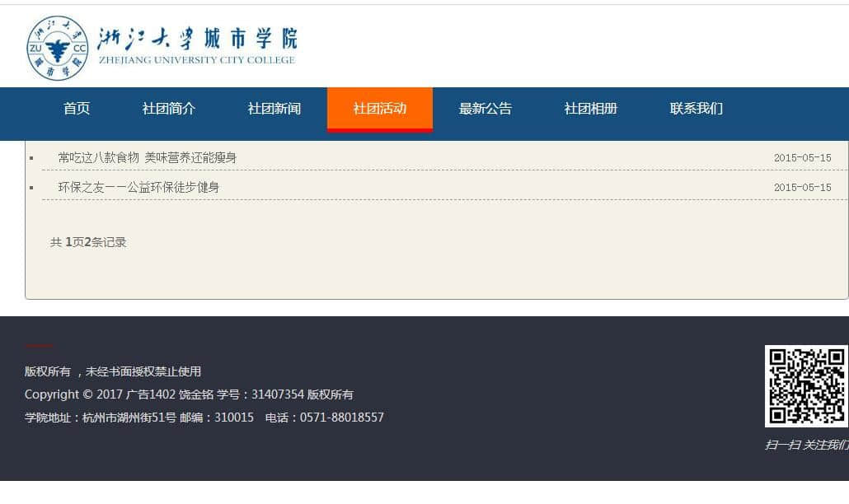The height and width of the screenshot is (504, 849).
Task: Open article 常吃这八款食物 美味营养还能瘦身
Action: point(148,157)
